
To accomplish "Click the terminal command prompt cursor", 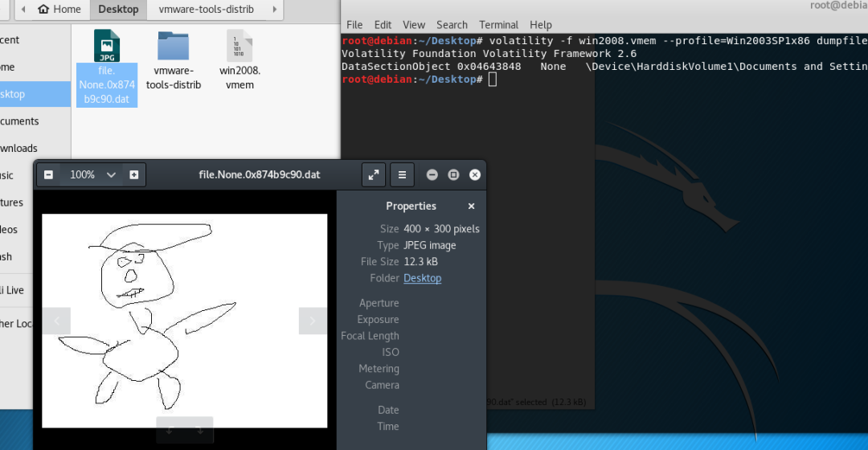I will pos(493,80).
